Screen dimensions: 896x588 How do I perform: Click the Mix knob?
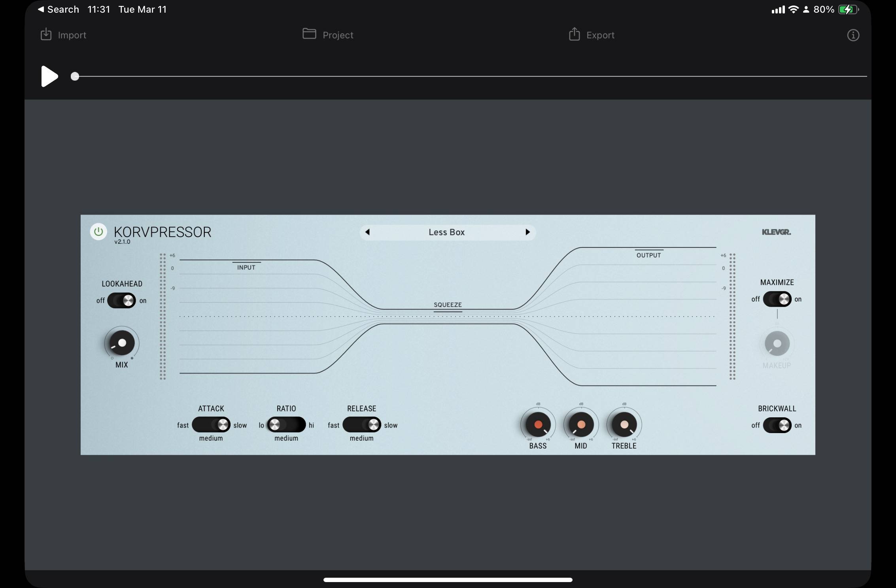coord(122,343)
